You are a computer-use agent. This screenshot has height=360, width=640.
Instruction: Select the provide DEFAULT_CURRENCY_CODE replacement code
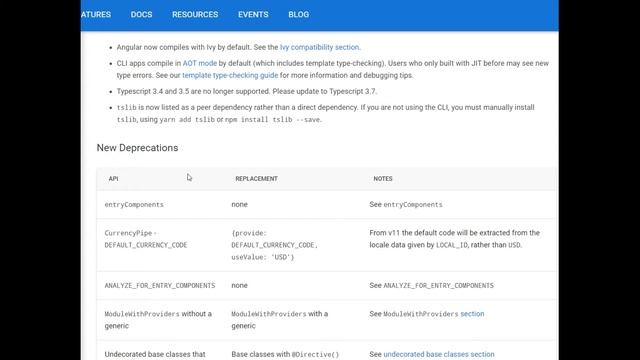pos(274,245)
